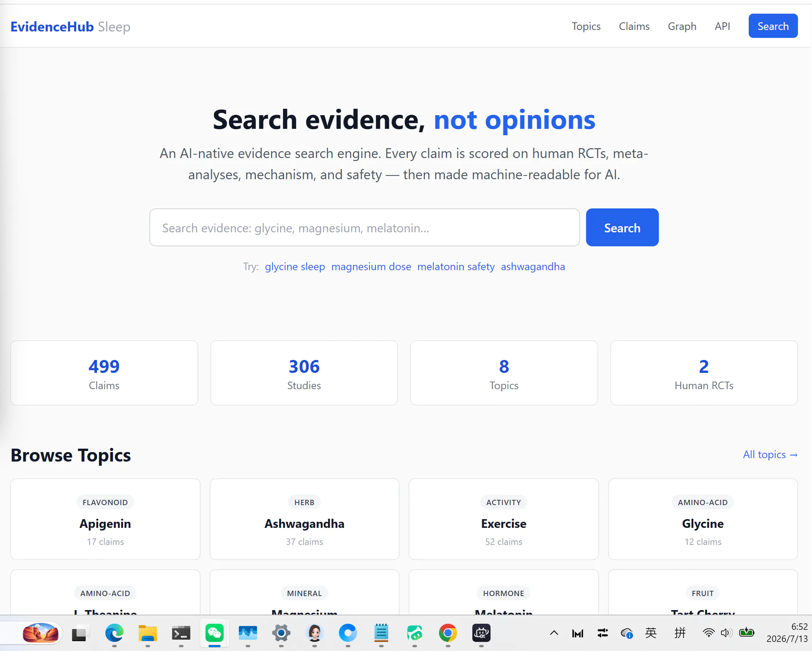812x651 pixels.
Task: Open File Explorer from taskbar
Action: coord(147,633)
